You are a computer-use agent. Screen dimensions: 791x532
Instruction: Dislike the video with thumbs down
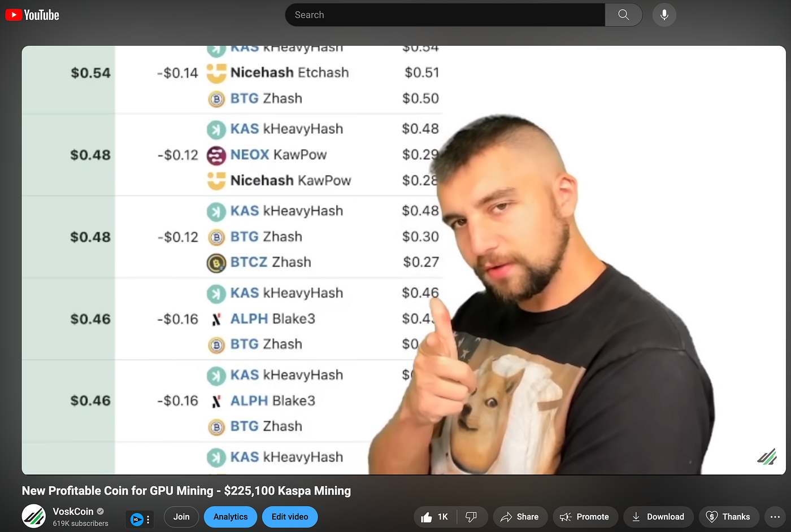pyautogui.click(x=472, y=517)
